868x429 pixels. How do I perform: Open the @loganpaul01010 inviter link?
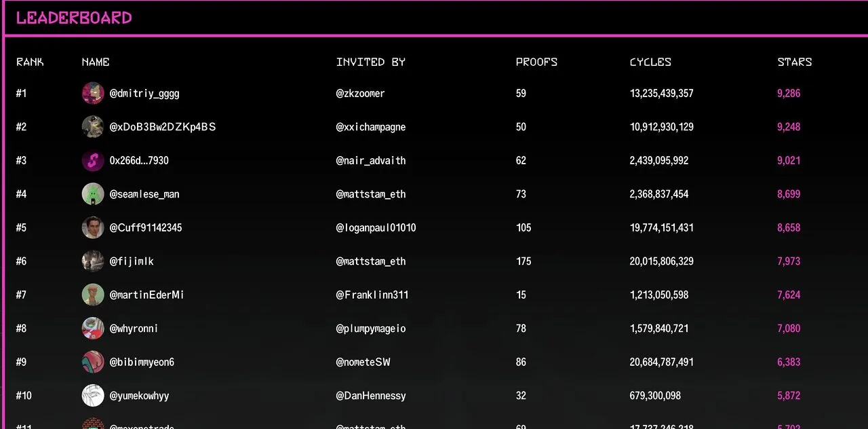376,227
